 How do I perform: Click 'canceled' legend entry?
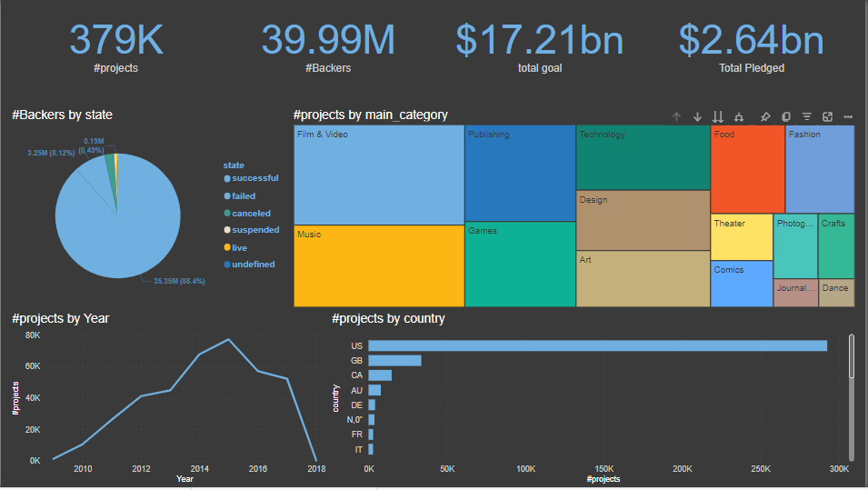click(250, 214)
